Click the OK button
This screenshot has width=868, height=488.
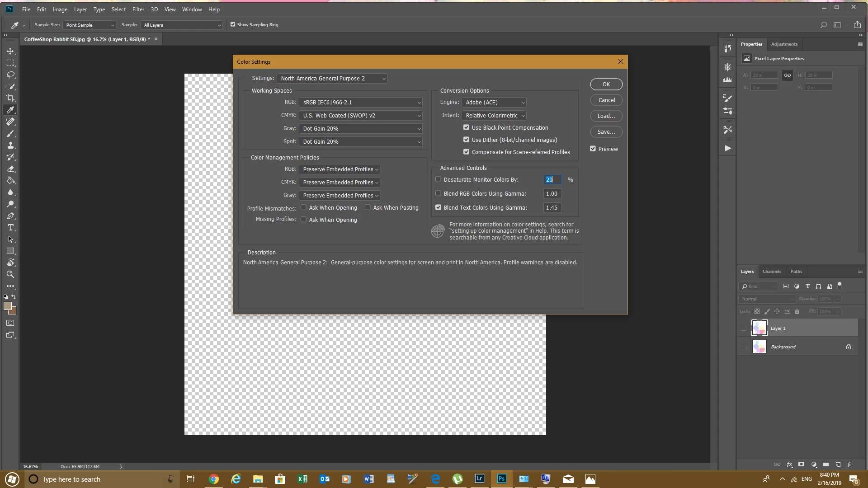(606, 84)
